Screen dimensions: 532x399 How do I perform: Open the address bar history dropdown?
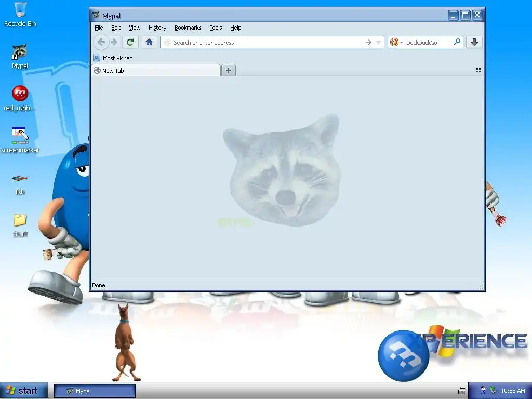(x=379, y=43)
